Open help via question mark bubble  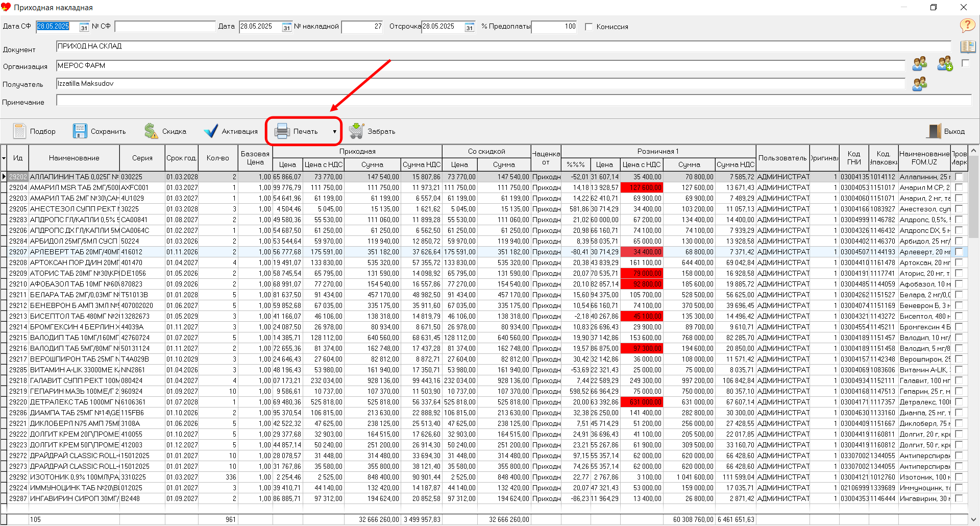click(967, 25)
